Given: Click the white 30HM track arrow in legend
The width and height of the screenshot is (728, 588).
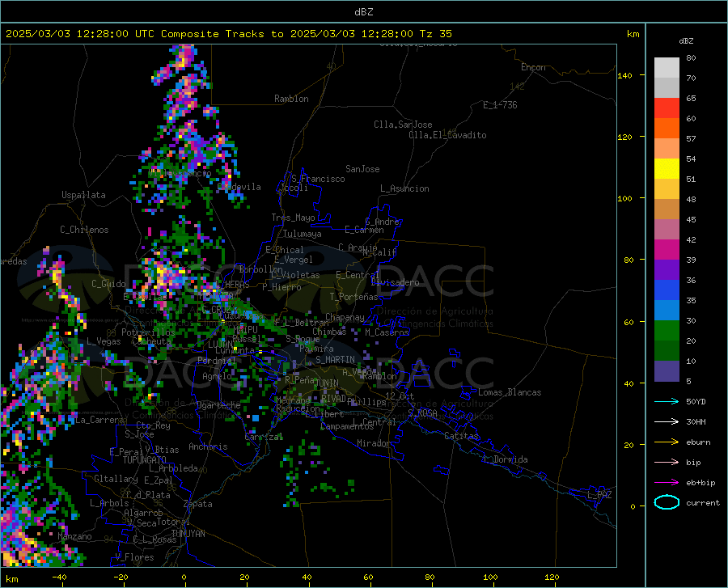Looking at the screenshot, I should pyautogui.click(x=667, y=422).
